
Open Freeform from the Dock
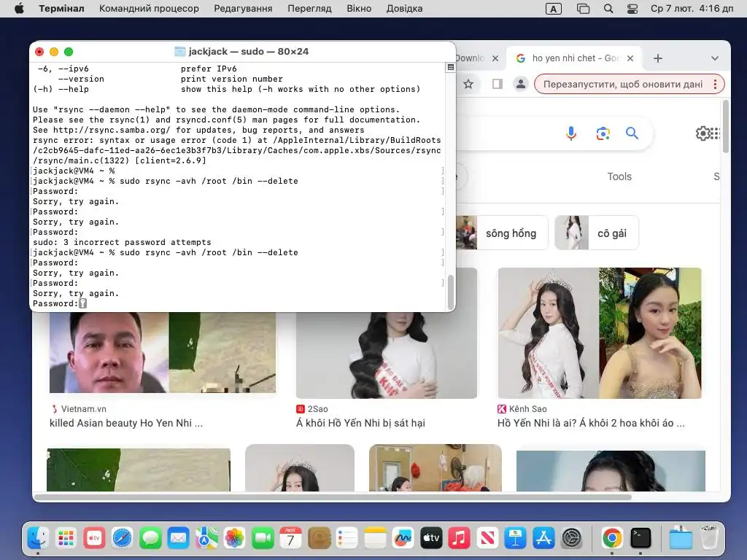(403, 538)
